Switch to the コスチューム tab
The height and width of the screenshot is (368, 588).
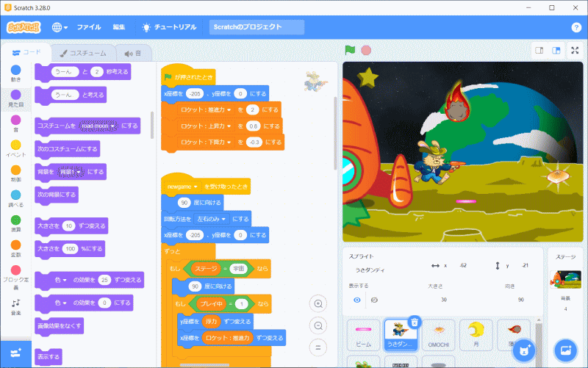click(x=83, y=53)
